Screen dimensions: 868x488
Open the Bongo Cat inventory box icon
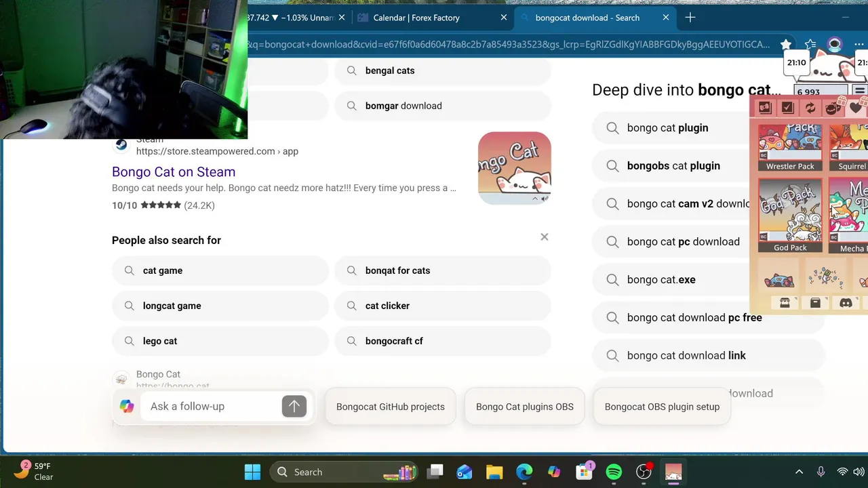pyautogui.click(x=816, y=303)
